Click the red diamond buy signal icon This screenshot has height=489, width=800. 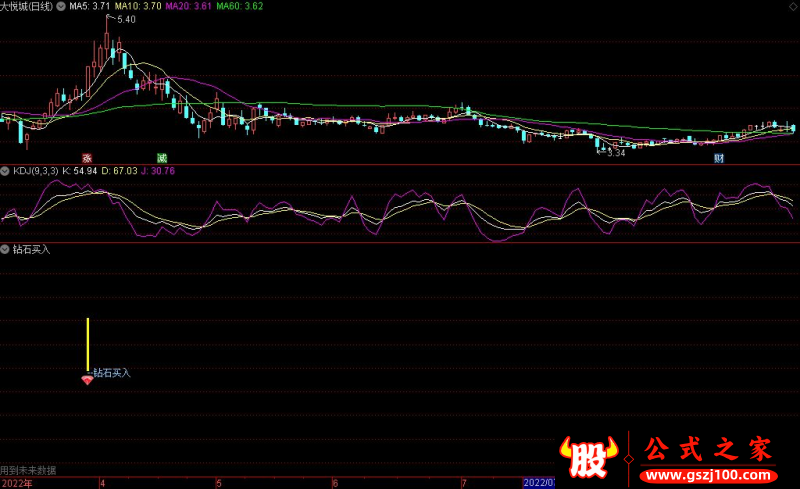87,380
